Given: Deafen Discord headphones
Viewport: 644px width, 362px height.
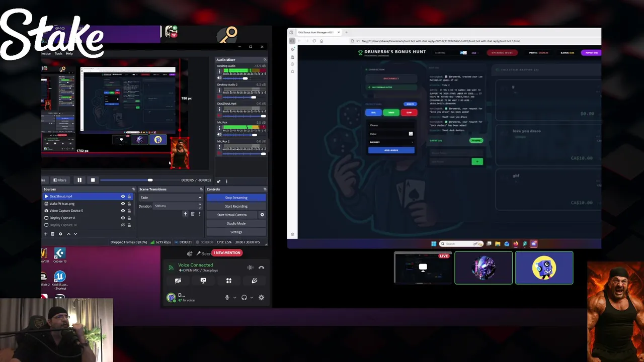Looking at the screenshot, I should point(244,298).
